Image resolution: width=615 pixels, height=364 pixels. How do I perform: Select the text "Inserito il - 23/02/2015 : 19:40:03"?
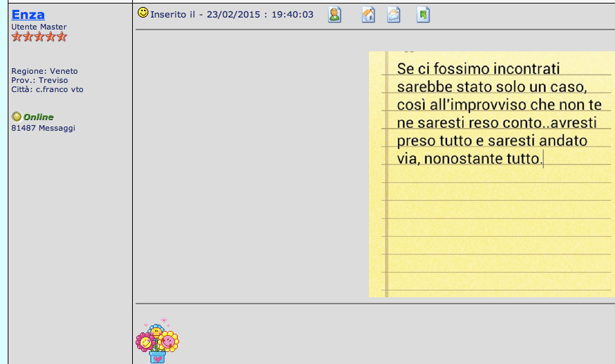(232, 15)
